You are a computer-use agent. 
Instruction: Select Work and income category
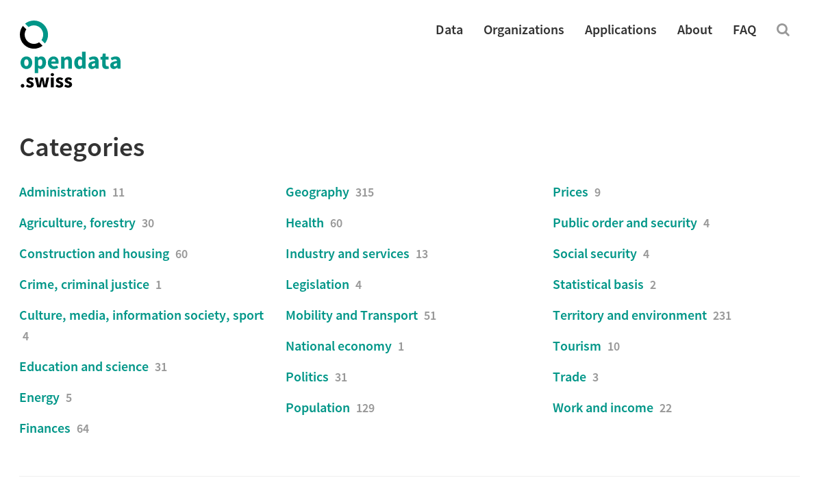[603, 408]
